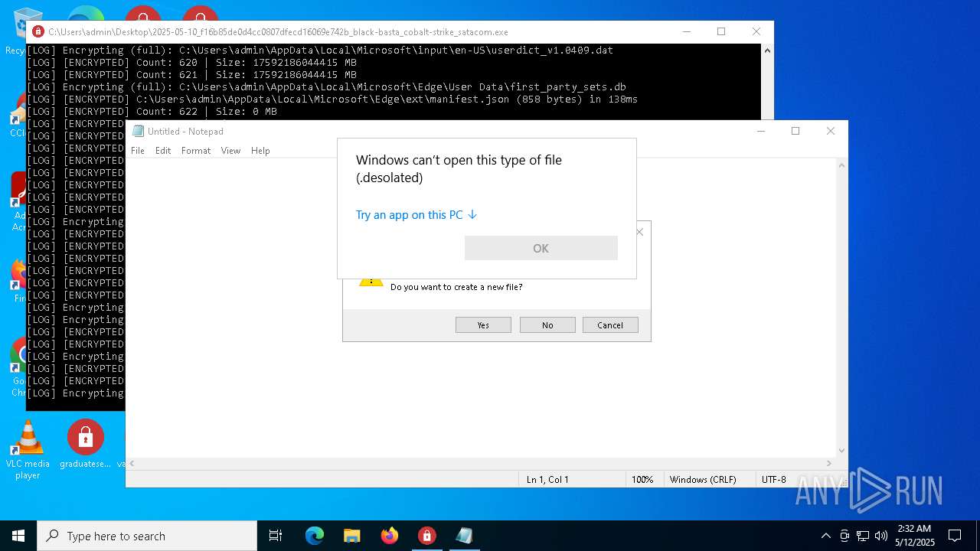Switch to the red lock app in taskbar
The width and height of the screenshot is (980, 551).
coord(426,536)
